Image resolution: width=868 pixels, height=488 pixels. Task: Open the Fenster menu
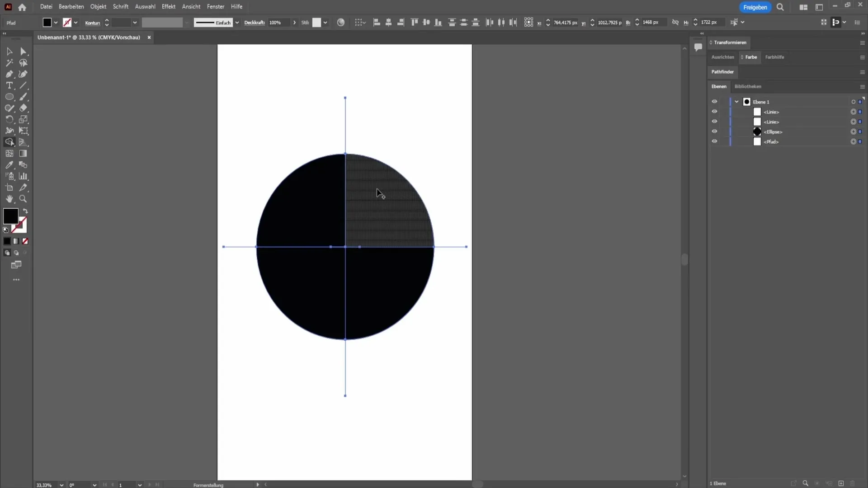(x=215, y=7)
